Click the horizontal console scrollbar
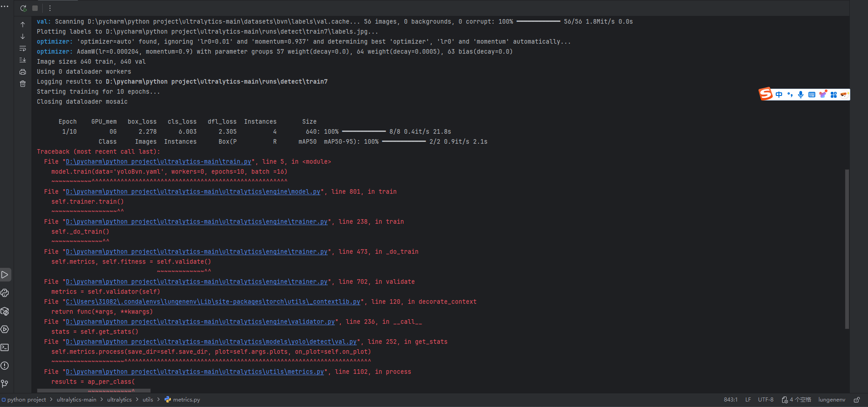The height and width of the screenshot is (407, 868). point(94,391)
